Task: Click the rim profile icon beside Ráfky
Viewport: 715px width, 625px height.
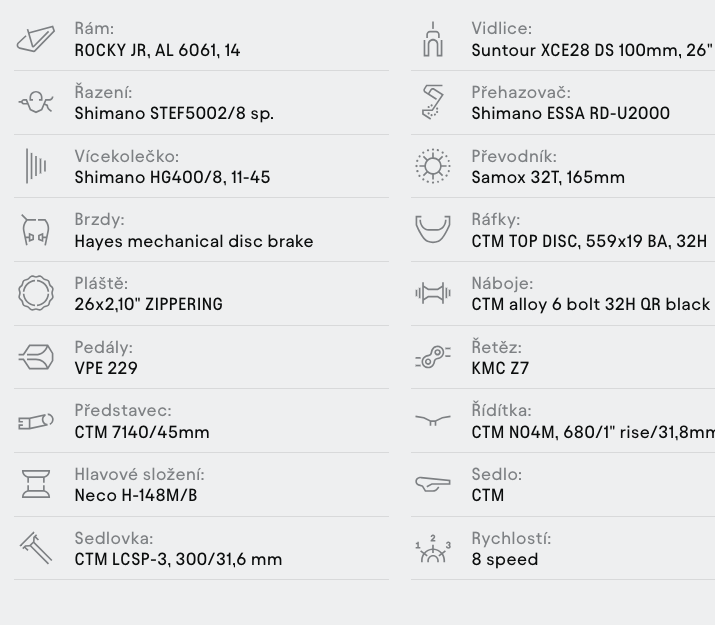Action: pyautogui.click(x=433, y=229)
